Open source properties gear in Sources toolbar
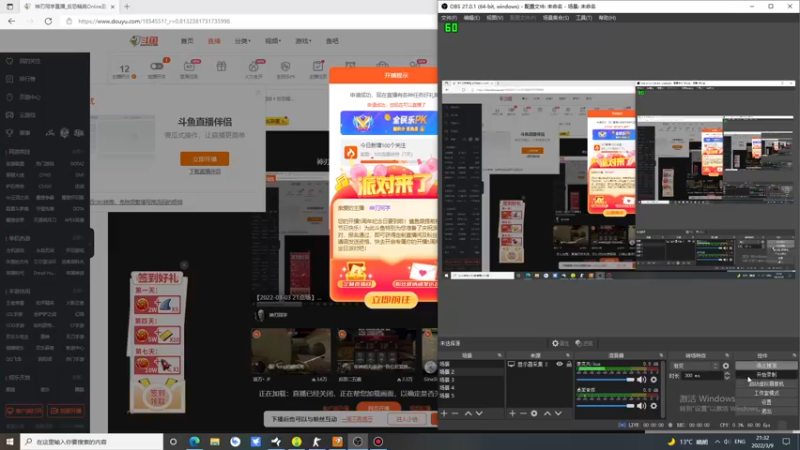This screenshot has width=800, height=450. 534,413
